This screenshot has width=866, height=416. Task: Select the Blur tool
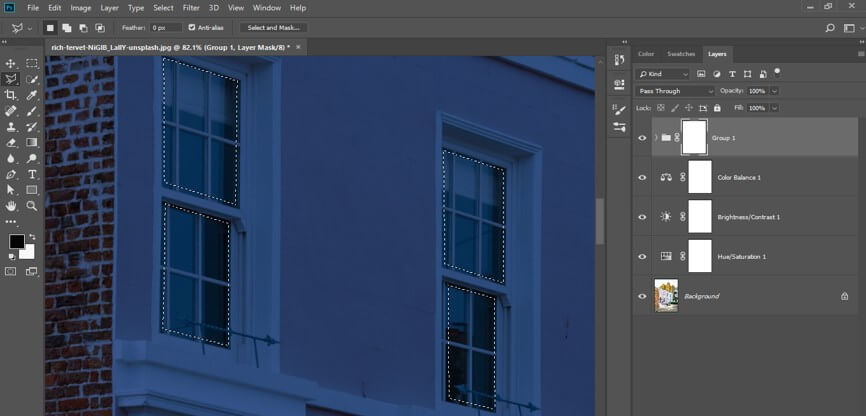[x=10, y=159]
